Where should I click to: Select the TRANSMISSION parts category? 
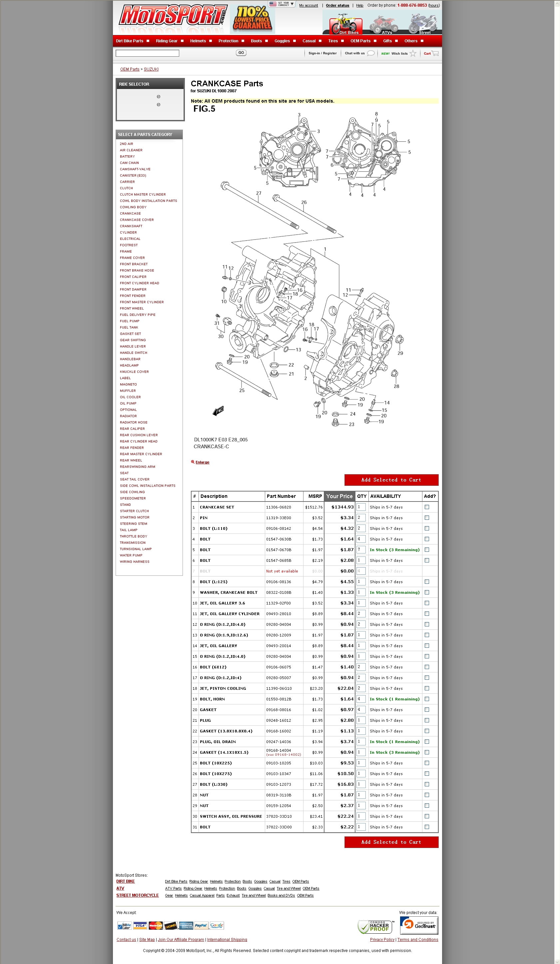[133, 542]
